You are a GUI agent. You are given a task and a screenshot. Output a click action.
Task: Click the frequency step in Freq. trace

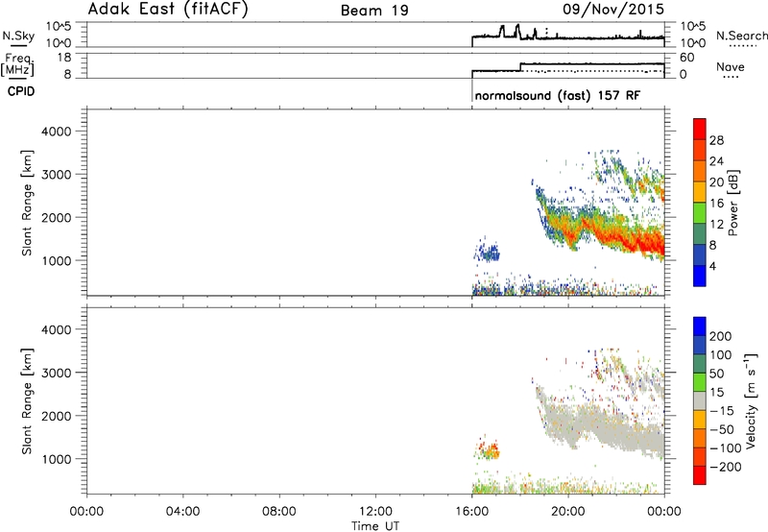pyautogui.click(x=520, y=67)
